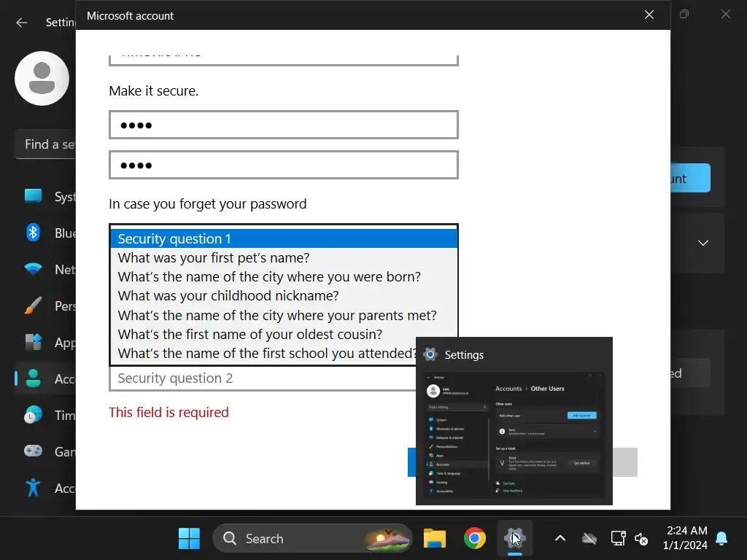The image size is (747, 560).
Task: Click the highlighted "Security question 1" entry
Action: pyautogui.click(x=284, y=238)
